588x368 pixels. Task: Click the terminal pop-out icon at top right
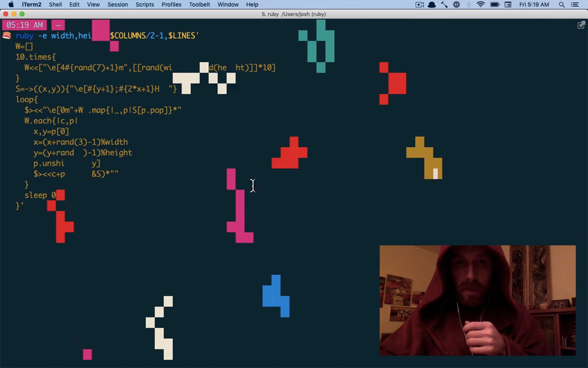tap(581, 25)
